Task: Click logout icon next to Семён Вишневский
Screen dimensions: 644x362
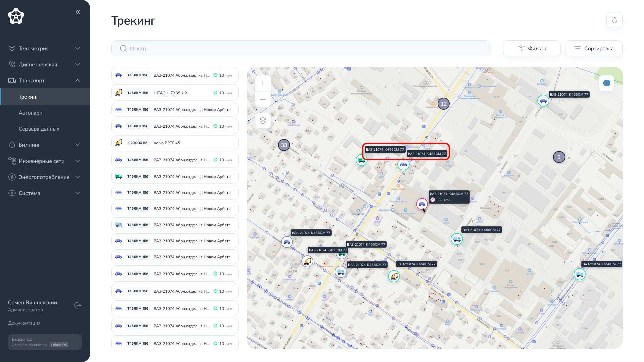Action: point(78,305)
